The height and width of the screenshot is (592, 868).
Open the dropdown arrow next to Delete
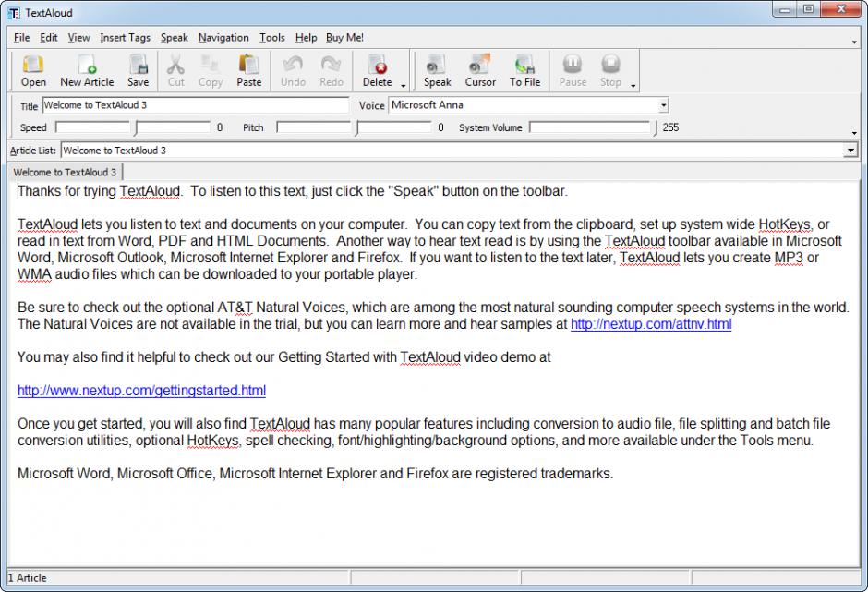point(403,85)
